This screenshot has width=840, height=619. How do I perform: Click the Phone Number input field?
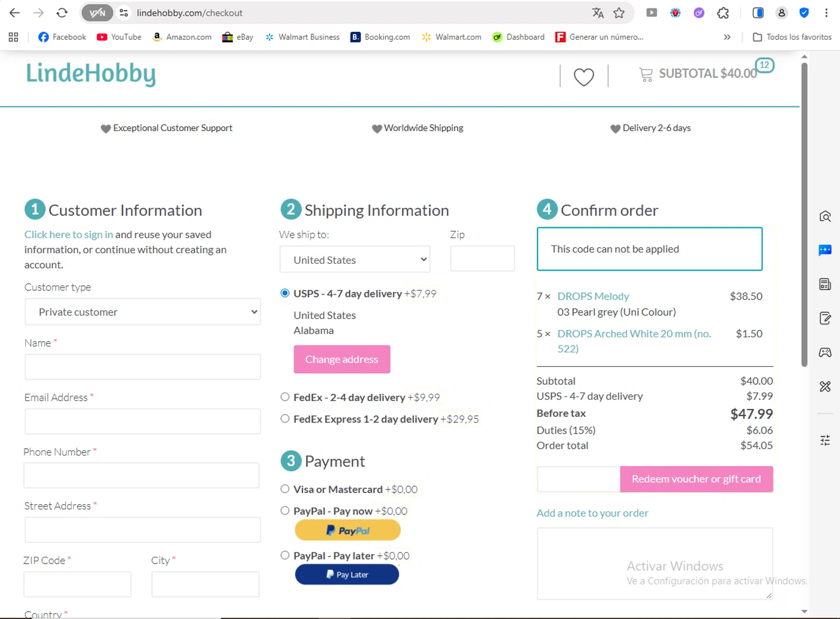tap(142, 475)
